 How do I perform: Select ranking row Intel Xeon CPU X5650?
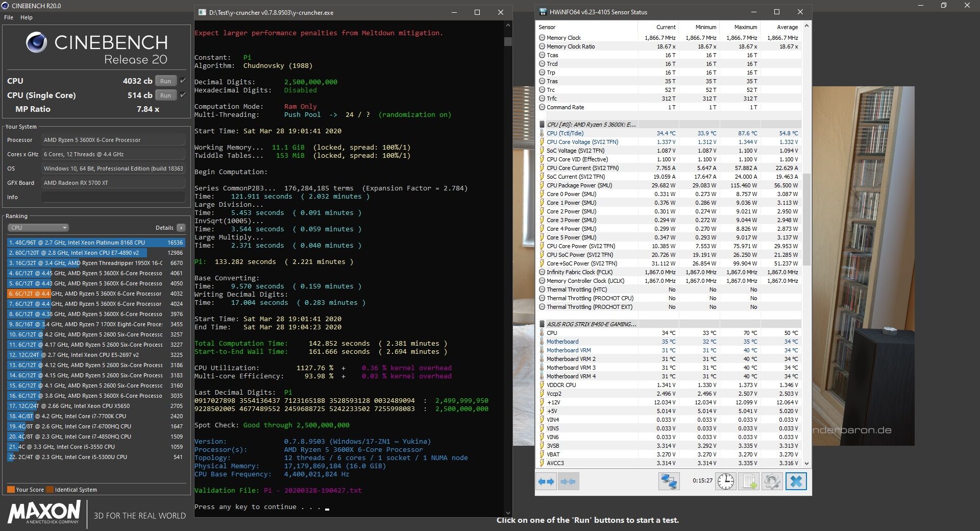pos(96,406)
